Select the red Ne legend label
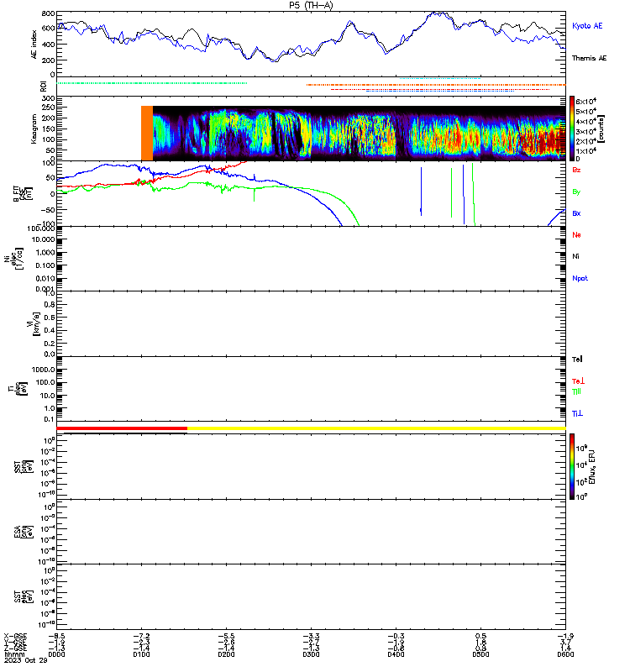 point(576,235)
